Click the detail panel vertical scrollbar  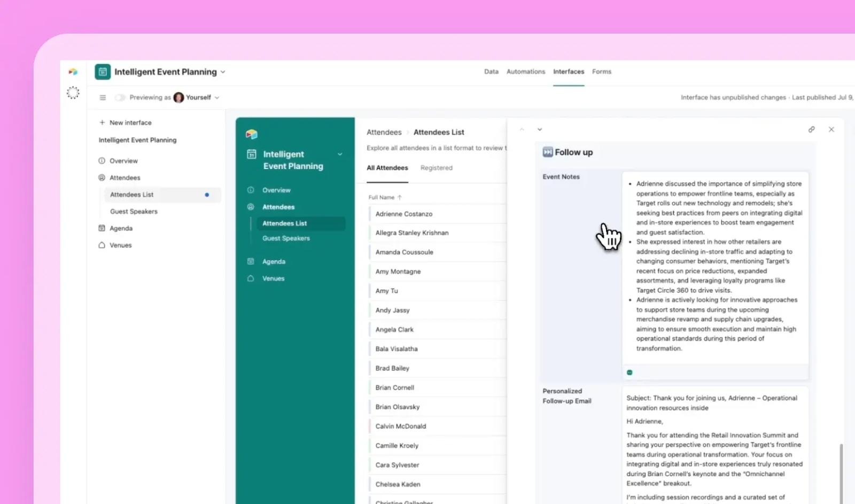click(x=841, y=473)
